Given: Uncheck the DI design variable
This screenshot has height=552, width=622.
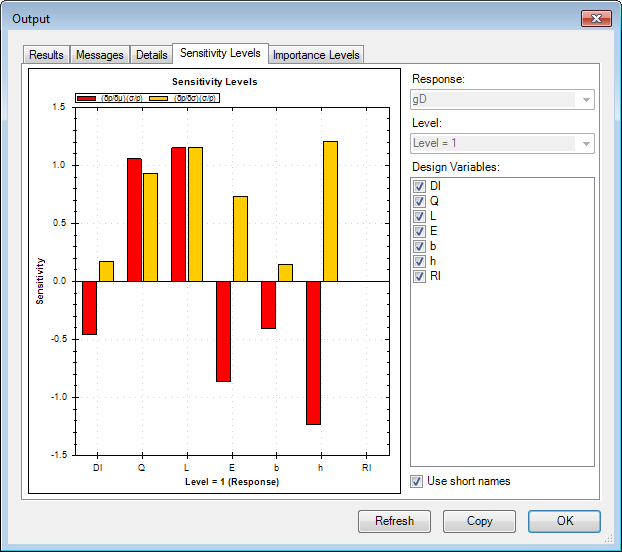Looking at the screenshot, I should tap(420, 187).
